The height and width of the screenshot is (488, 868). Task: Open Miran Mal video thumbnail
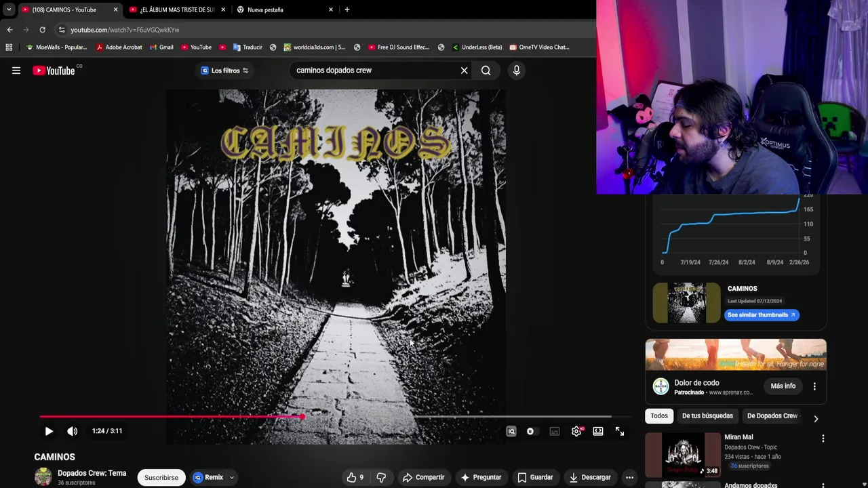click(x=683, y=455)
